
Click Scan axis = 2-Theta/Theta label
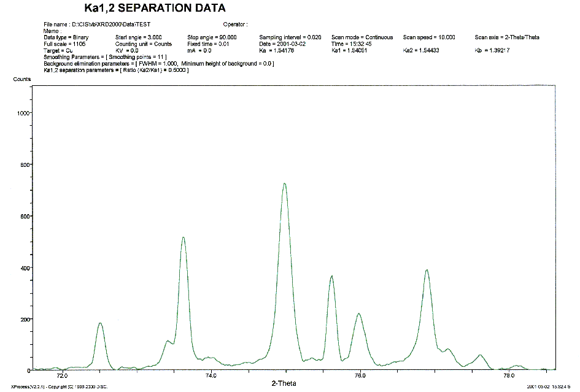[507, 37]
